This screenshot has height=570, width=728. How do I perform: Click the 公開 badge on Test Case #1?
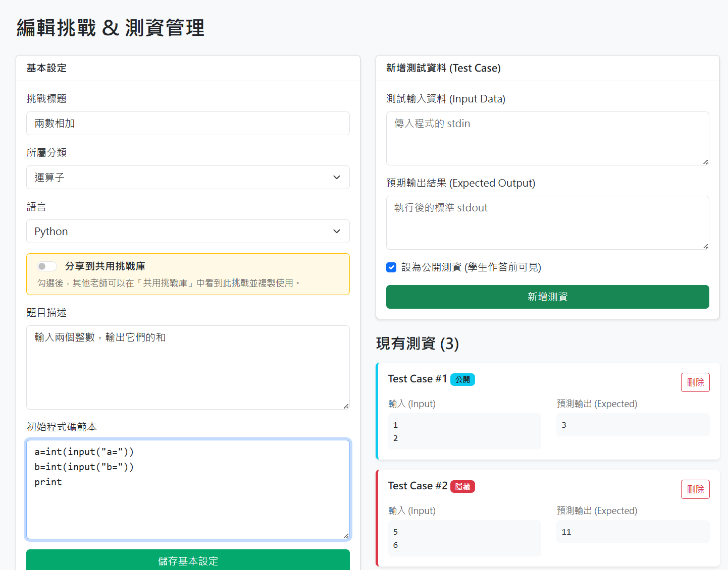pos(462,379)
